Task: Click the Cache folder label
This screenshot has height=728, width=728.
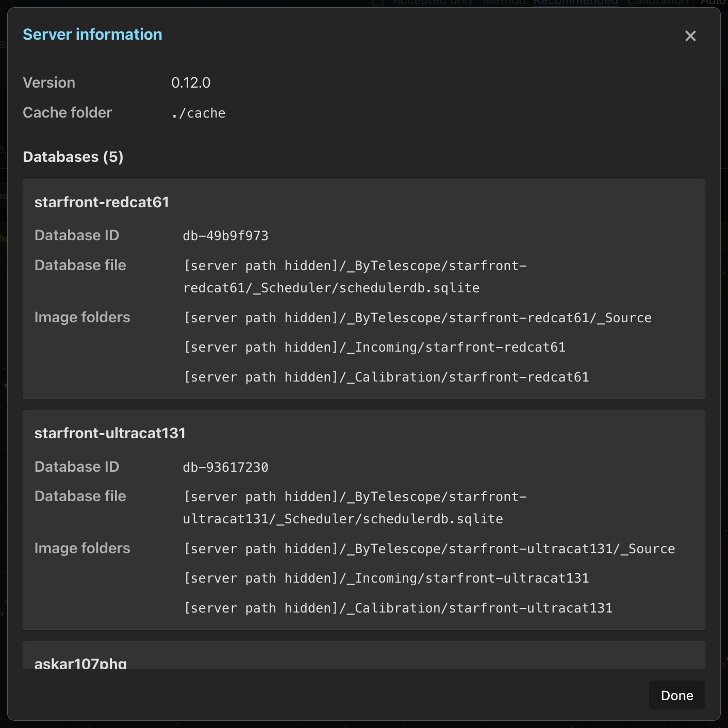Action: coord(68,112)
